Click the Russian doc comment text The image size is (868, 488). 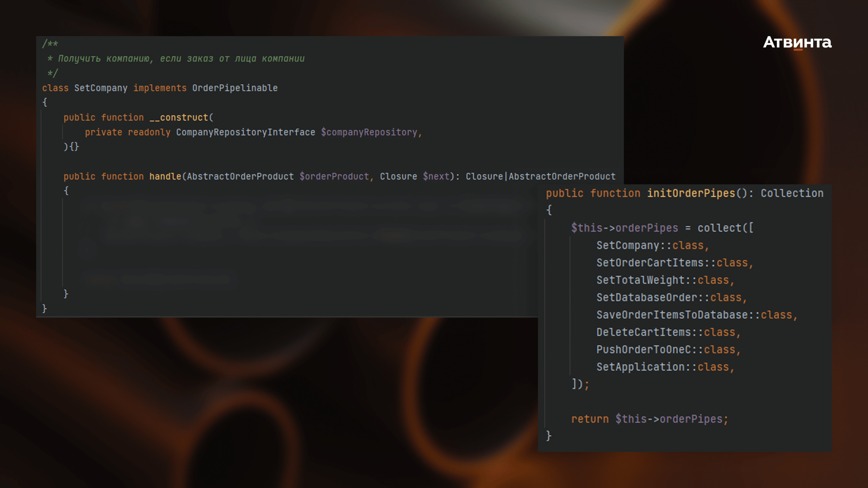tap(181, 59)
